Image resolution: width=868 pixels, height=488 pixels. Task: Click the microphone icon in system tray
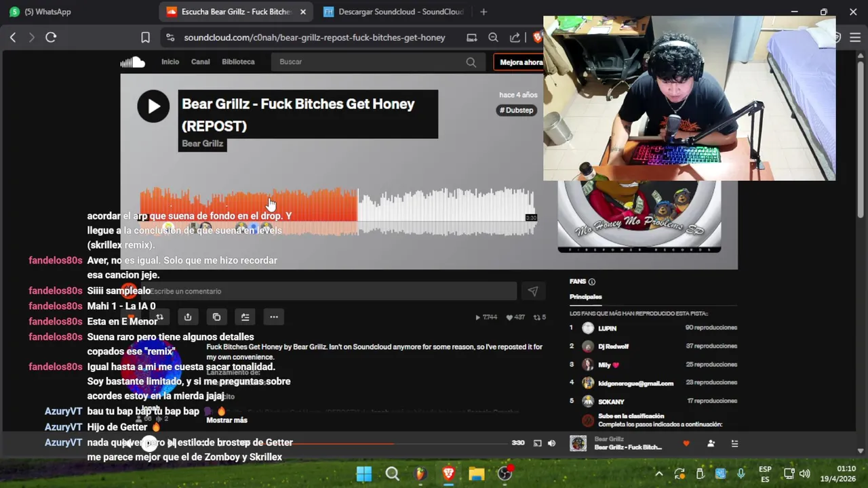pyautogui.click(x=741, y=474)
